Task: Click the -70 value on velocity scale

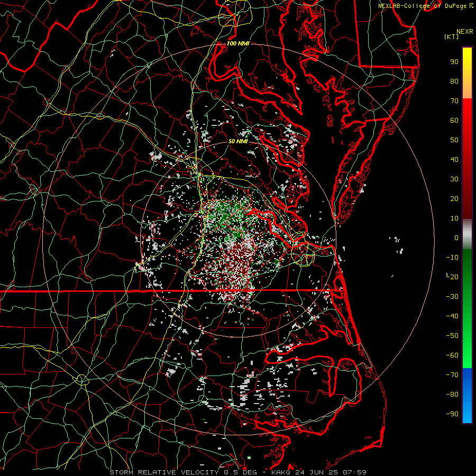Action: pos(452,375)
